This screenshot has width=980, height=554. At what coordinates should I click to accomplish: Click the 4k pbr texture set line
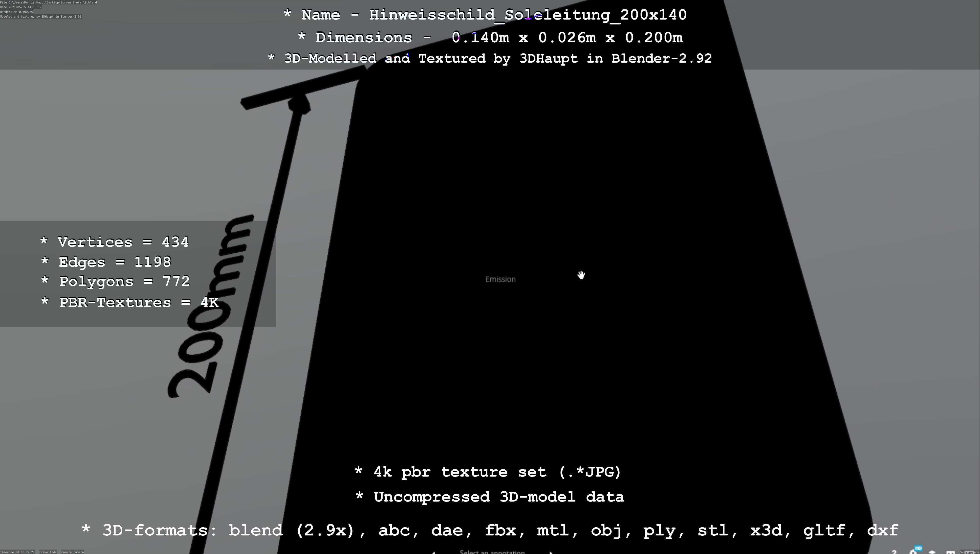click(488, 472)
